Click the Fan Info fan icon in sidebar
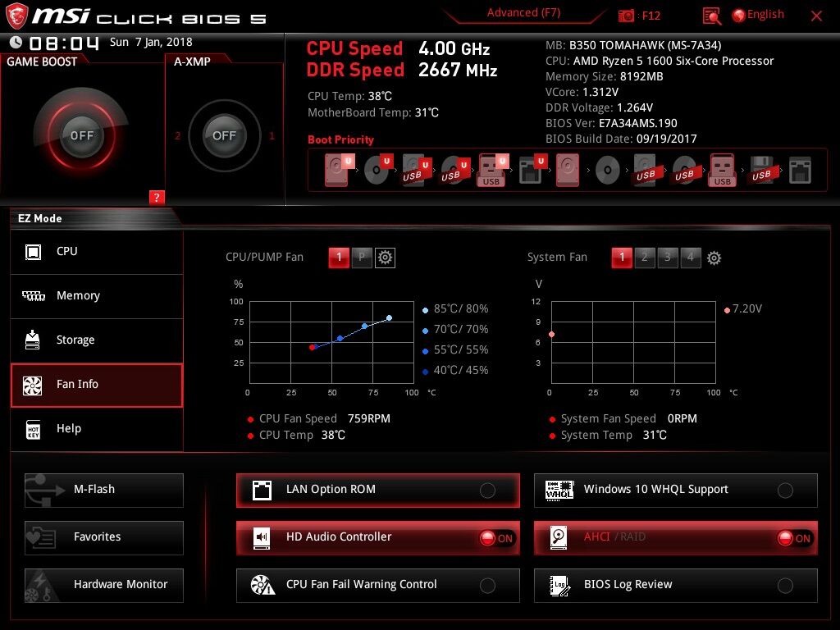 pyautogui.click(x=32, y=385)
